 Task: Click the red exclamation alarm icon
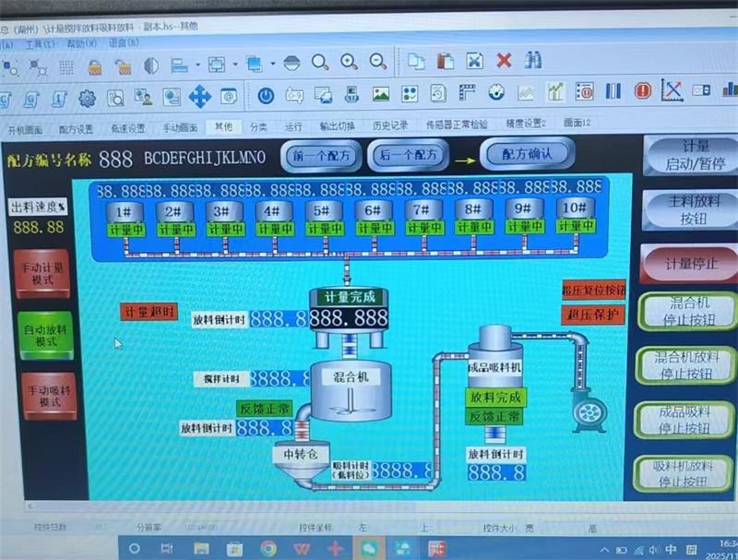click(x=643, y=91)
